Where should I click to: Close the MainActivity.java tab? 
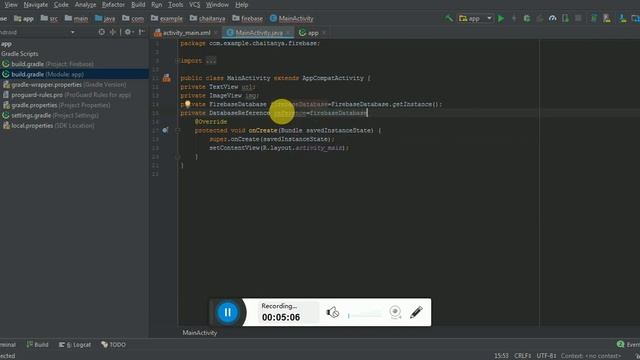pos(289,33)
